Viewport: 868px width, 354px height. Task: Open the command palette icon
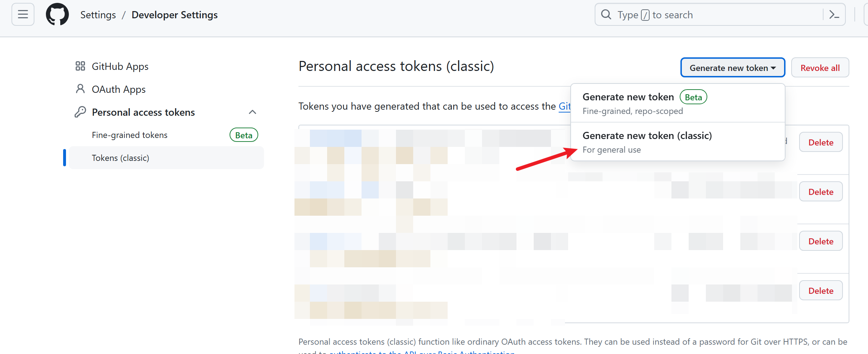click(834, 15)
